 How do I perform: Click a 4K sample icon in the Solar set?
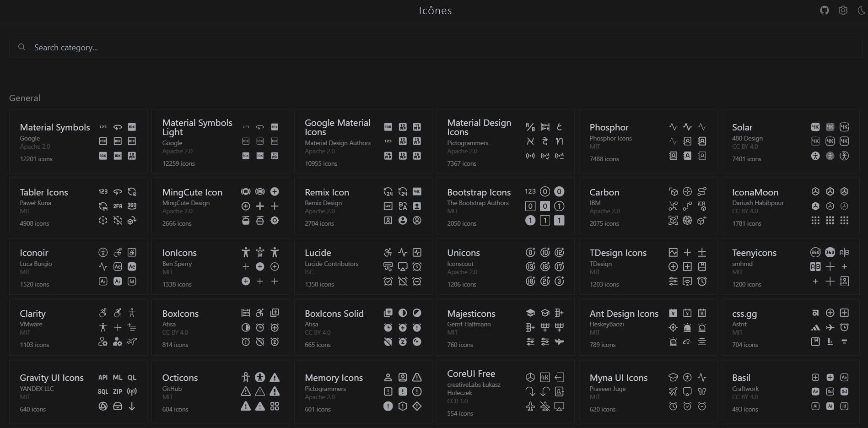(x=815, y=127)
